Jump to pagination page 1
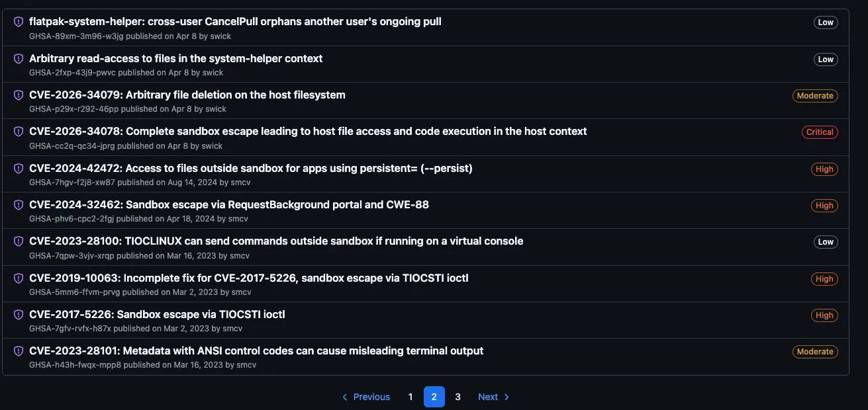The image size is (868, 410). point(410,397)
